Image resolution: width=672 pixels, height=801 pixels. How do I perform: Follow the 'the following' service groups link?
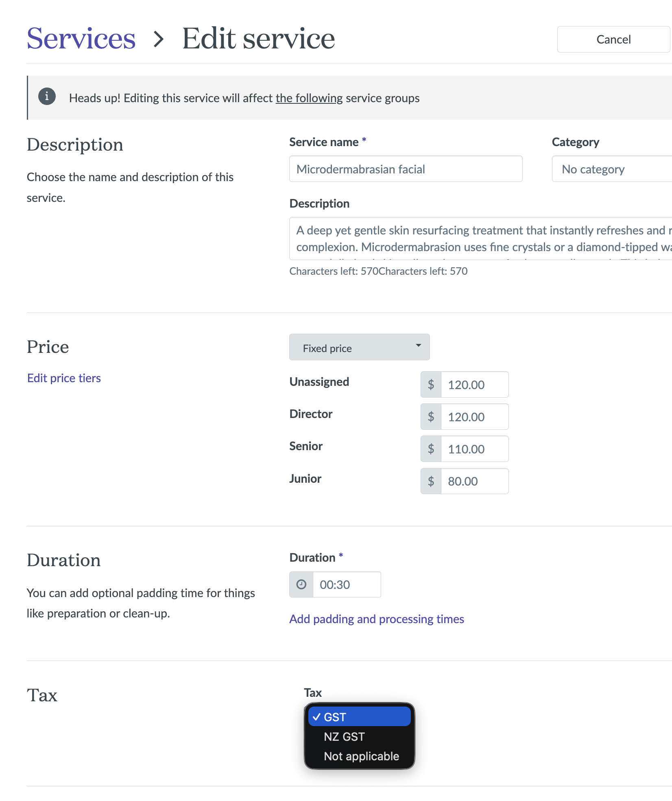click(x=309, y=98)
